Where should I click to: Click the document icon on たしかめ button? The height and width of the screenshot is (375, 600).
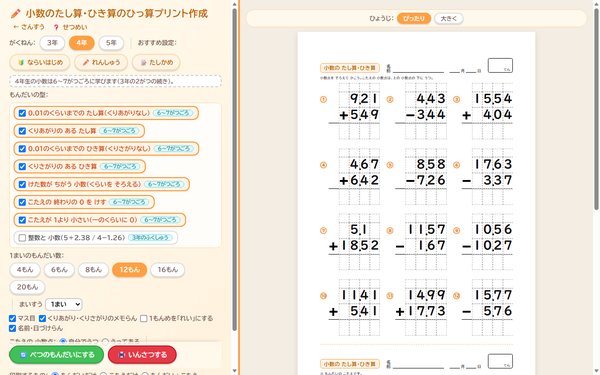143,62
